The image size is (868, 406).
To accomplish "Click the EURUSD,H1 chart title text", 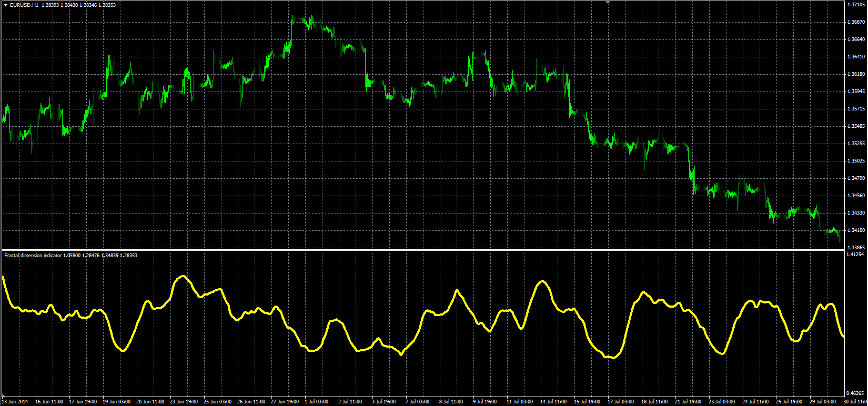I will click(x=24, y=5).
